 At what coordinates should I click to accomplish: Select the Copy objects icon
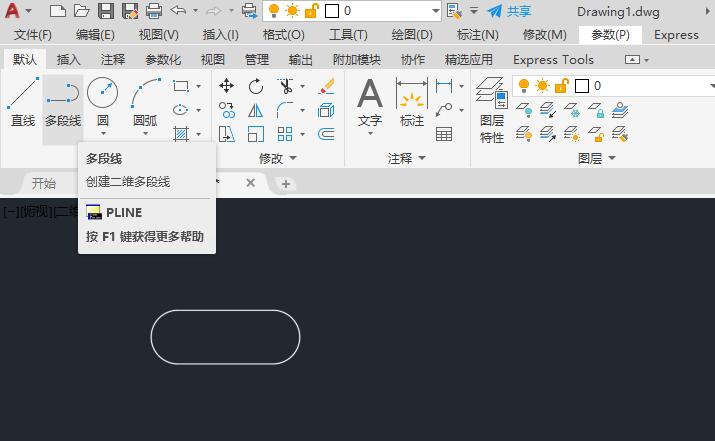227,110
